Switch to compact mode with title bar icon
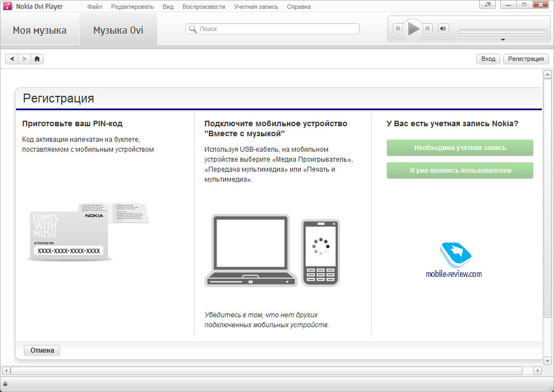The image size is (554, 392). [487, 5]
